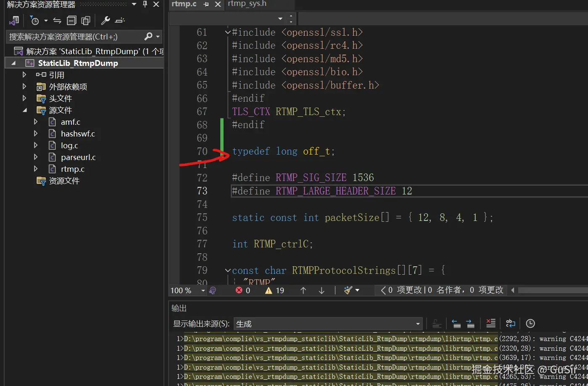Pin the rtmp.c tab
Screen dimensions: 588x386
pyautogui.click(x=206, y=5)
